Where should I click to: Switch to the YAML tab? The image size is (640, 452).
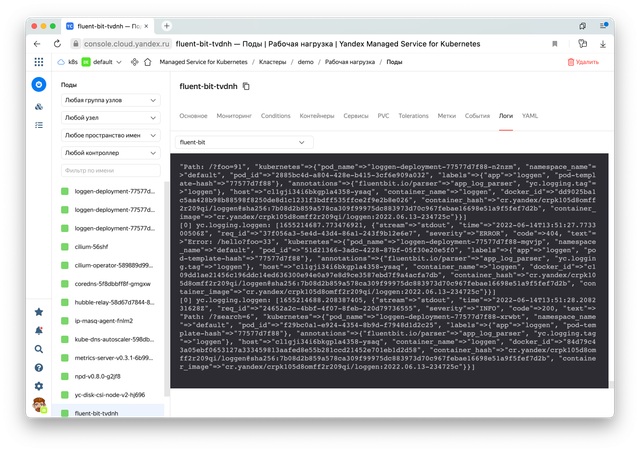[x=530, y=116]
